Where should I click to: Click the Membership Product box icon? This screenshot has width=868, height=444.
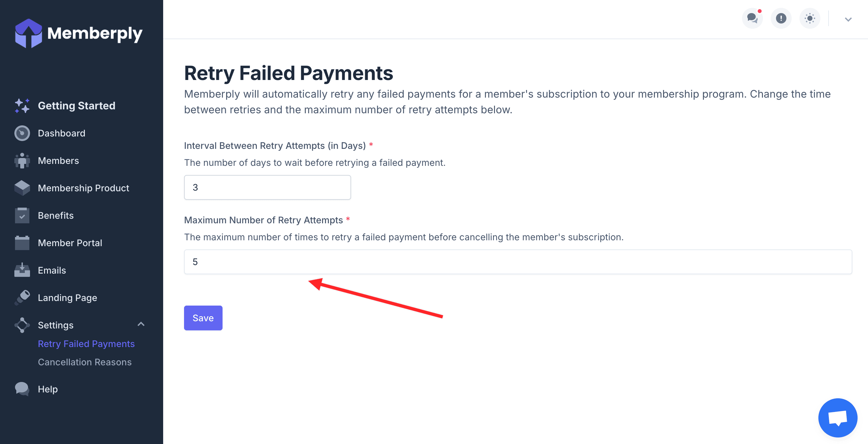(x=22, y=188)
